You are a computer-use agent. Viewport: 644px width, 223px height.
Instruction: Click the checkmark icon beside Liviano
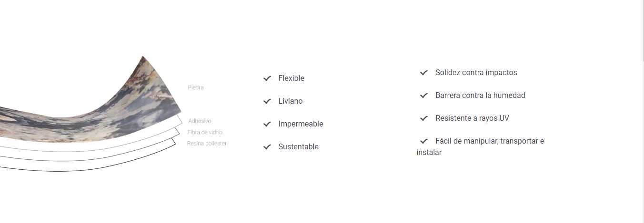pyautogui.click(x=267, y=101)
